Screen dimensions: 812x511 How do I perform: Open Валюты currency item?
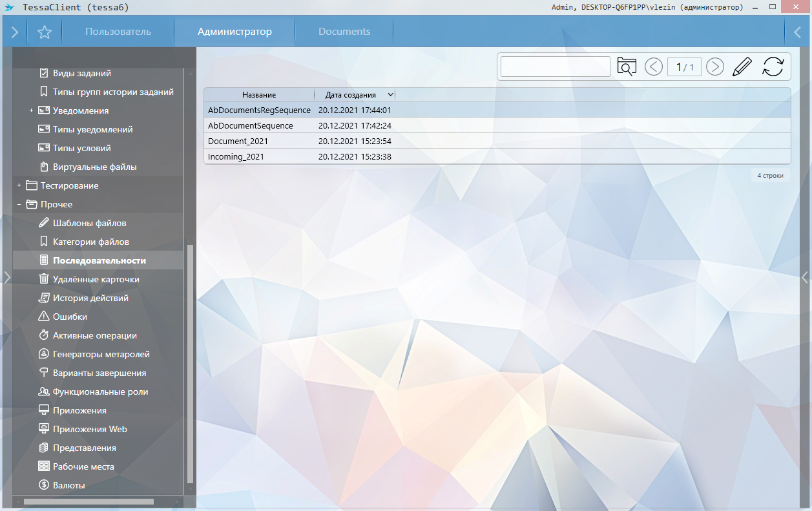68,485
